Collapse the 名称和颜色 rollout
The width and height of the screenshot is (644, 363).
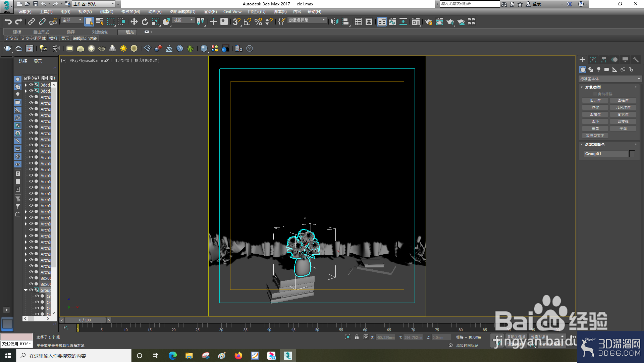582,145
